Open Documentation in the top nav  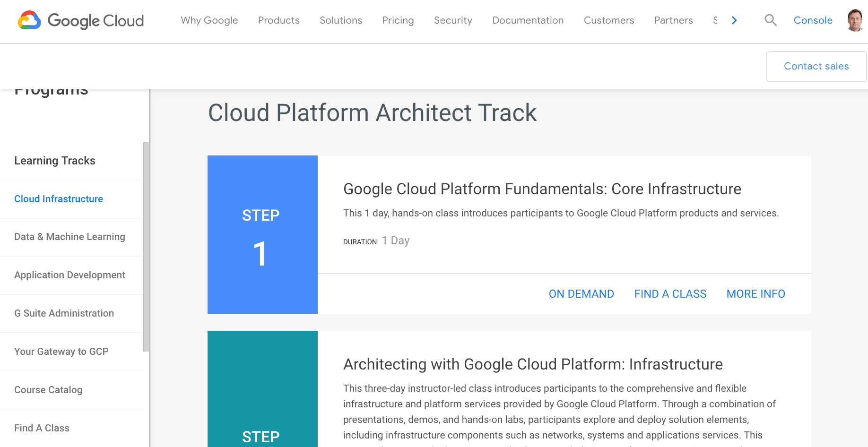(528, 20)
